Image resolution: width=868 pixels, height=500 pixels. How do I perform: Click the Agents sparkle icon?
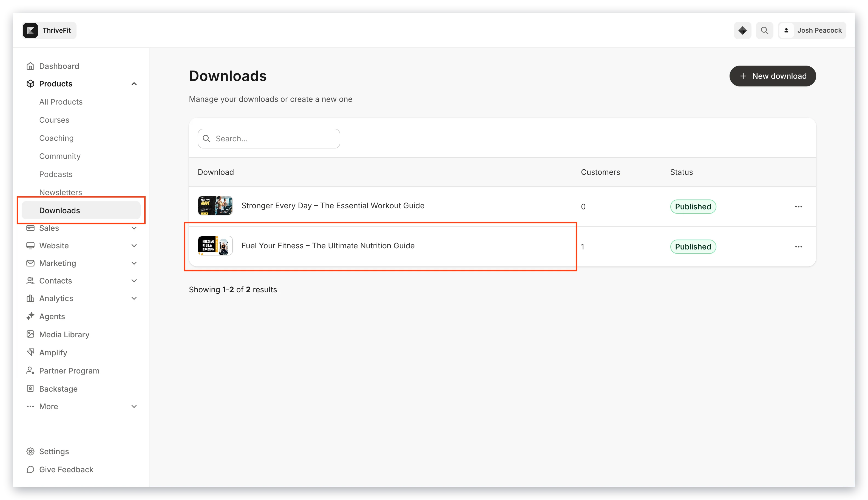pyautogui.click(x=30, y=316)
